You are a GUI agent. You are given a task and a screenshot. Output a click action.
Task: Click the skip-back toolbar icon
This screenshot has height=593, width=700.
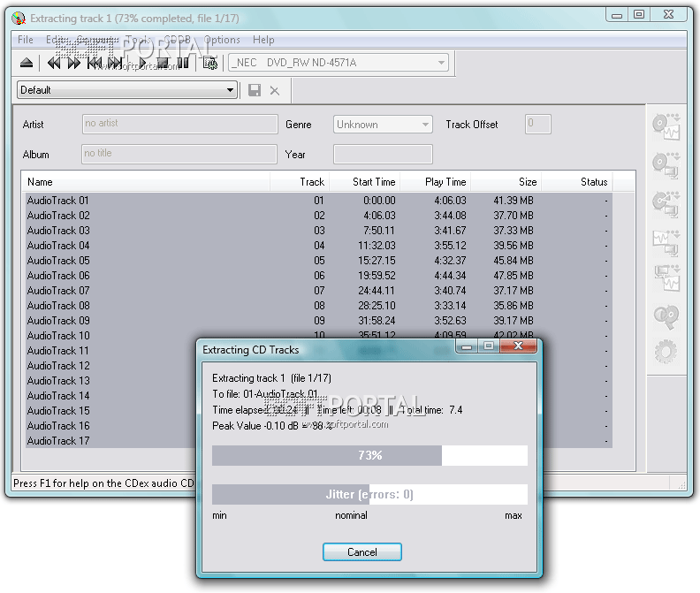54,63
